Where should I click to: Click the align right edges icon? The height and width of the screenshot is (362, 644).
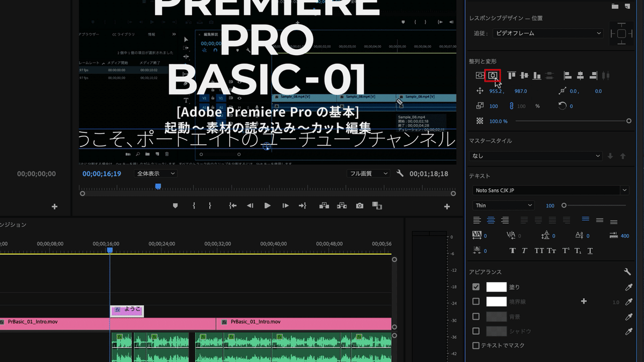(x=594, y=76)
